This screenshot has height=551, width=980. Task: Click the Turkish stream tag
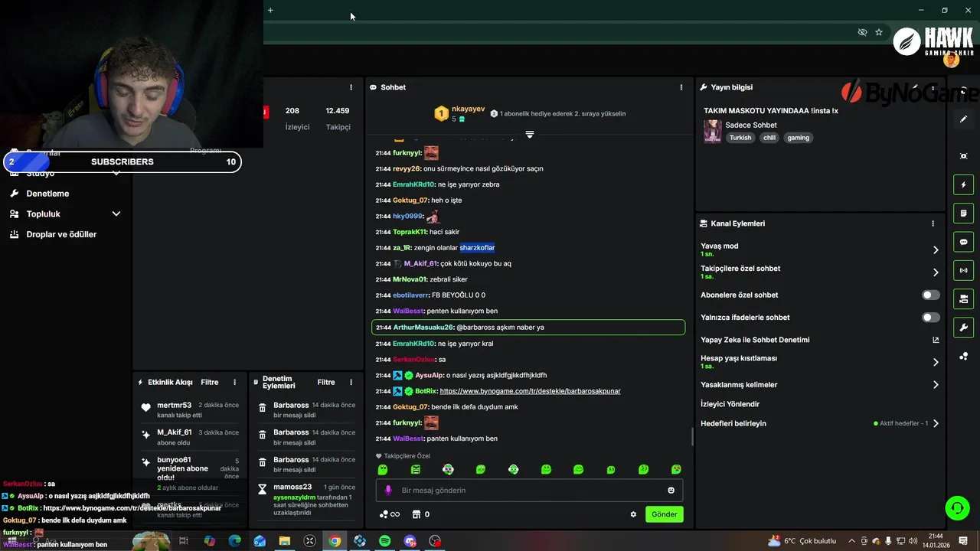(x=740, y=138)
